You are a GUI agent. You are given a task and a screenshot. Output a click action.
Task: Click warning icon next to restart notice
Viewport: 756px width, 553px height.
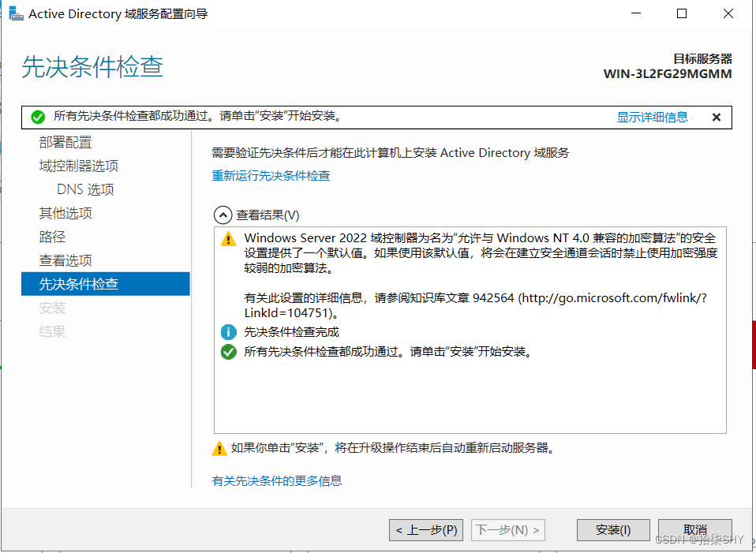tap(219, 448)
